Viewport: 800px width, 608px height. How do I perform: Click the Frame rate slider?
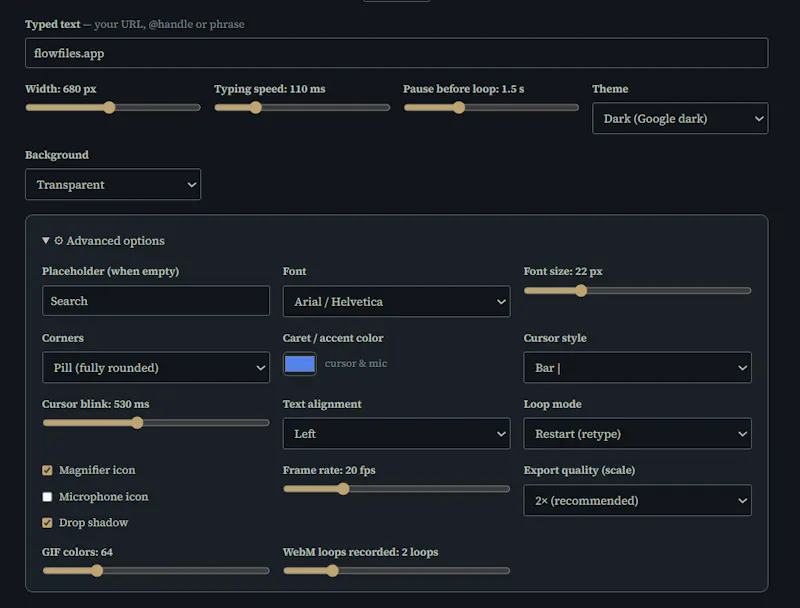[x=396, y=489]
